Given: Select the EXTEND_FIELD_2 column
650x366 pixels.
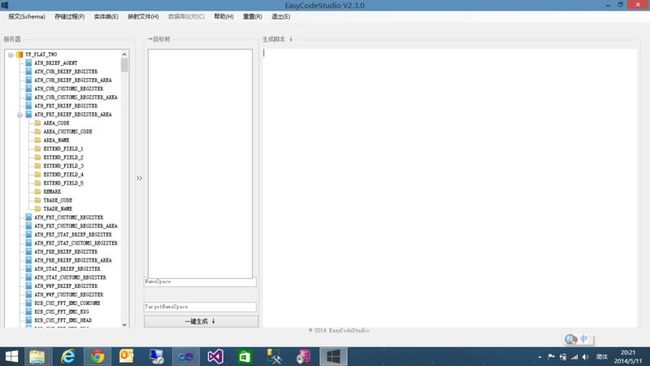Looking at the screenshot, I should coord(63,157).
